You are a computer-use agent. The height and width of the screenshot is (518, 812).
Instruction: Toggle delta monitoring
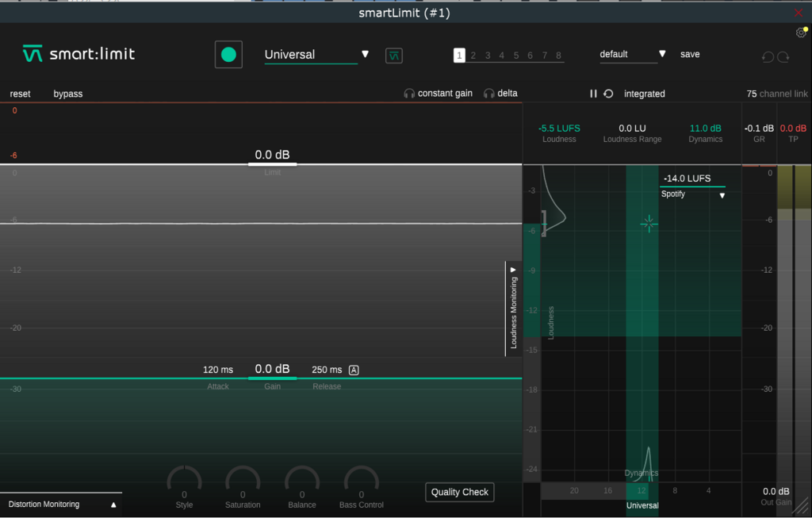coord(507,94)
